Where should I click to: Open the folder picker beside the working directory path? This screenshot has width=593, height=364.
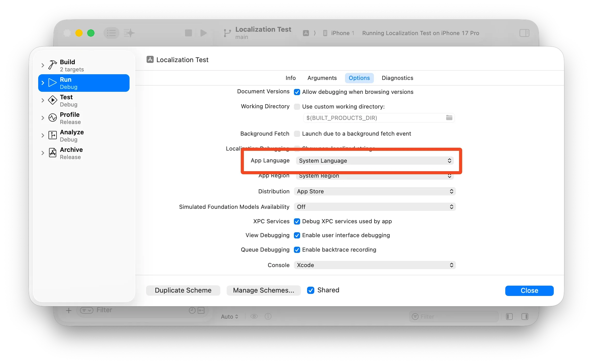tap(449, 118)
